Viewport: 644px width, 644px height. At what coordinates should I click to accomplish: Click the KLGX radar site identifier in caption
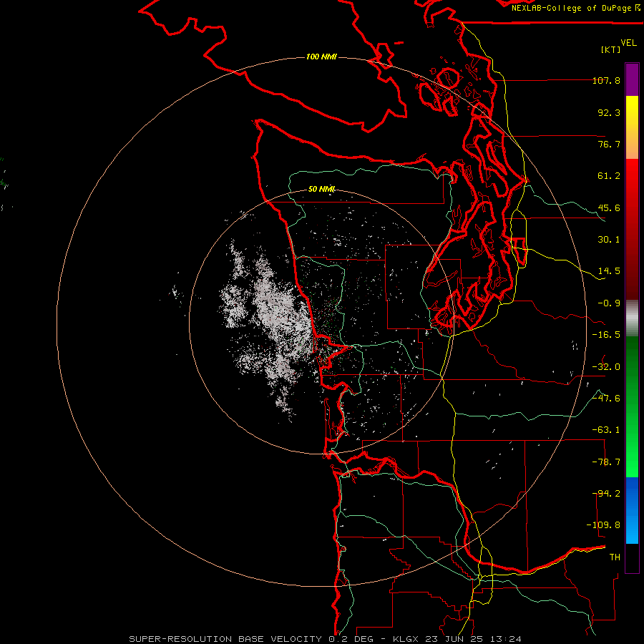[406, 639]
